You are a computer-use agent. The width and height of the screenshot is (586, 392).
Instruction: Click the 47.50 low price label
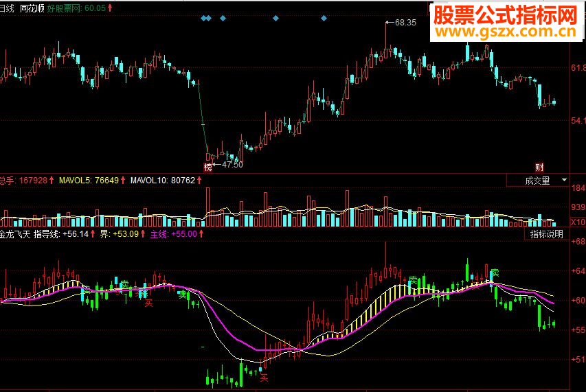[x=232, y=164]
